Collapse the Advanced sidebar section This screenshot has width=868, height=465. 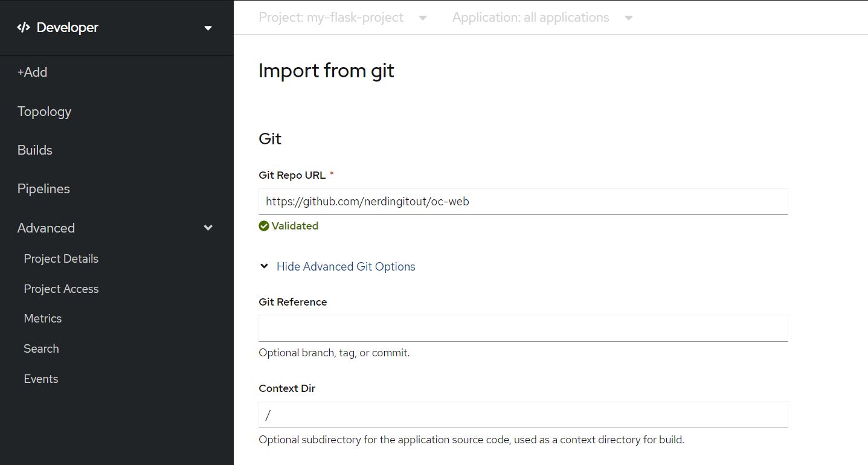click(208, 228)
